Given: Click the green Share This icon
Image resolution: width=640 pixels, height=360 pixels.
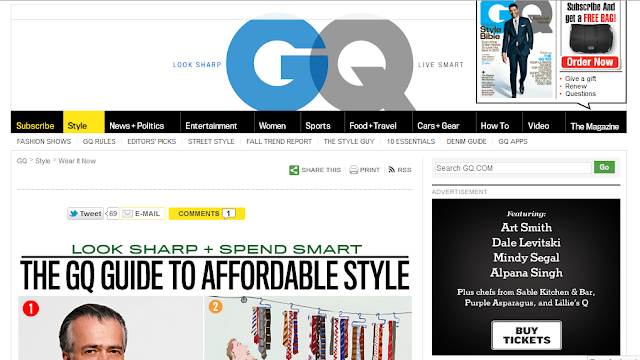Looking at the screenshot, I should coord(294,170).
